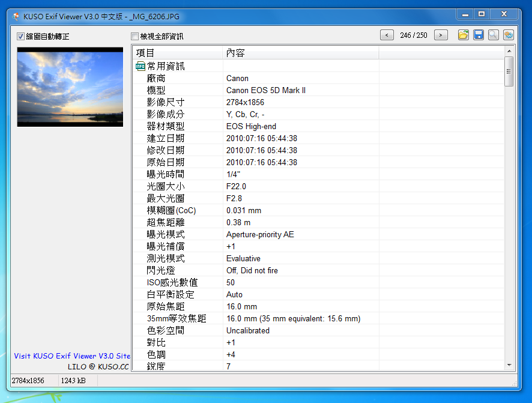Select the 建立日期 row
Viewport: 532px width, 403px height.
[x=318, y=138]
